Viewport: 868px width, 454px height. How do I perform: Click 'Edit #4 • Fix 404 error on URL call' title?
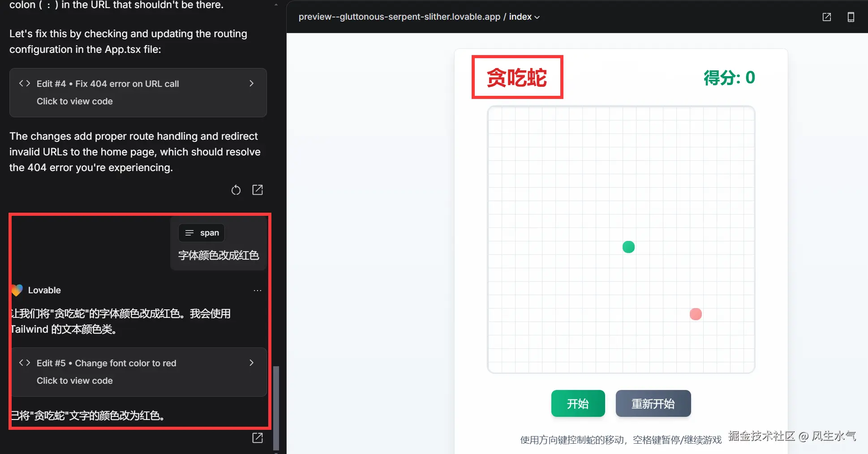108,84
